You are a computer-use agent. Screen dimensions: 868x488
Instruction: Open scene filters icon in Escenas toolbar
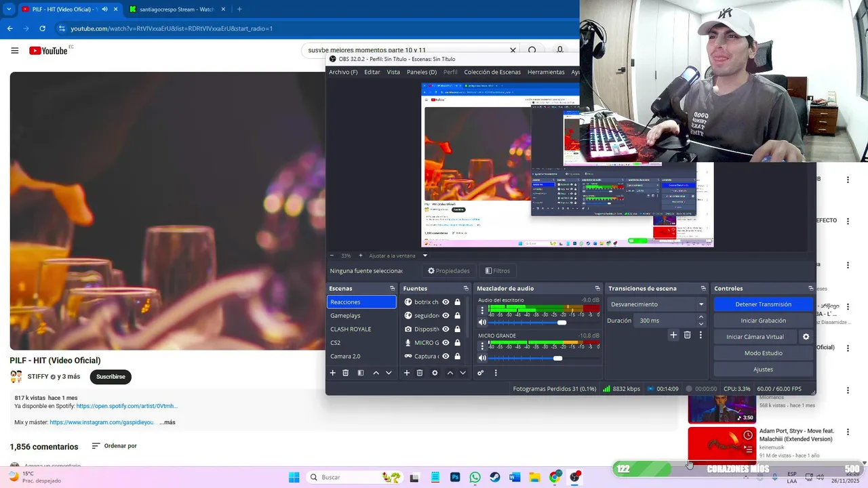point(361,373)
